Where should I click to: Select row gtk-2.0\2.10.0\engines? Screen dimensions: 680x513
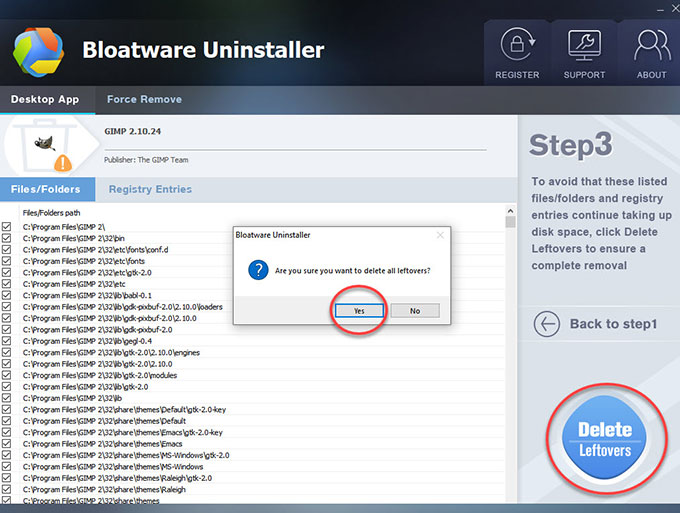pyautogui.click(x=252, y=353)
